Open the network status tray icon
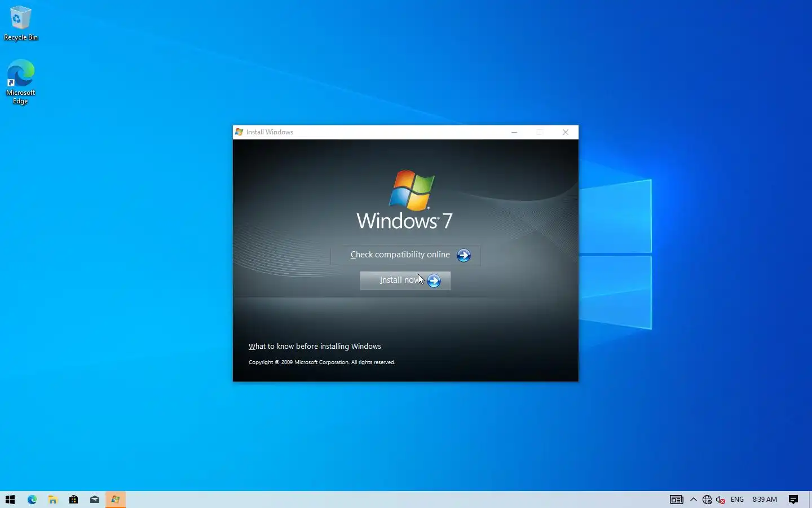The width and height of the screenshot is (812, 508). [x=707, y=500]
